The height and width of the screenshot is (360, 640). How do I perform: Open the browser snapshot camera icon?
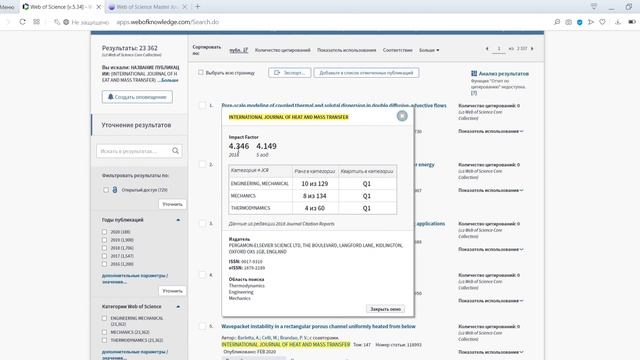[569, 22]
